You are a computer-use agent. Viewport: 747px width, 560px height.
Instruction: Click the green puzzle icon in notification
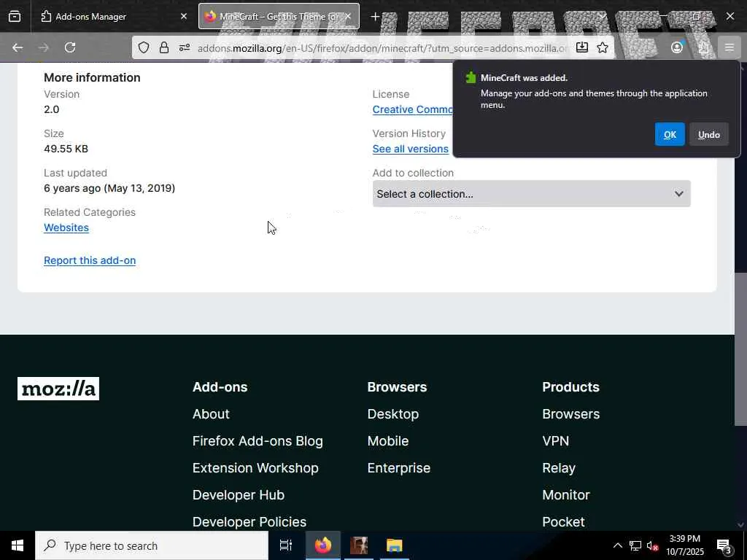pyautogui.click(x=471, y=77)
